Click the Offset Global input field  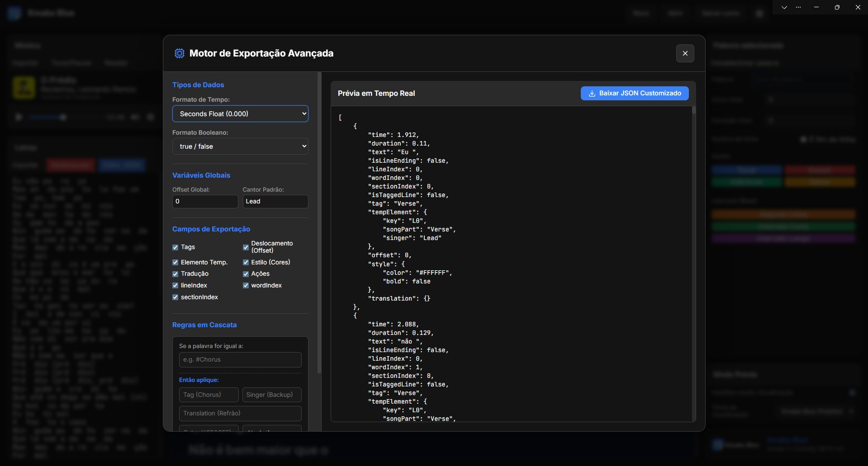[x=205, y=202]
